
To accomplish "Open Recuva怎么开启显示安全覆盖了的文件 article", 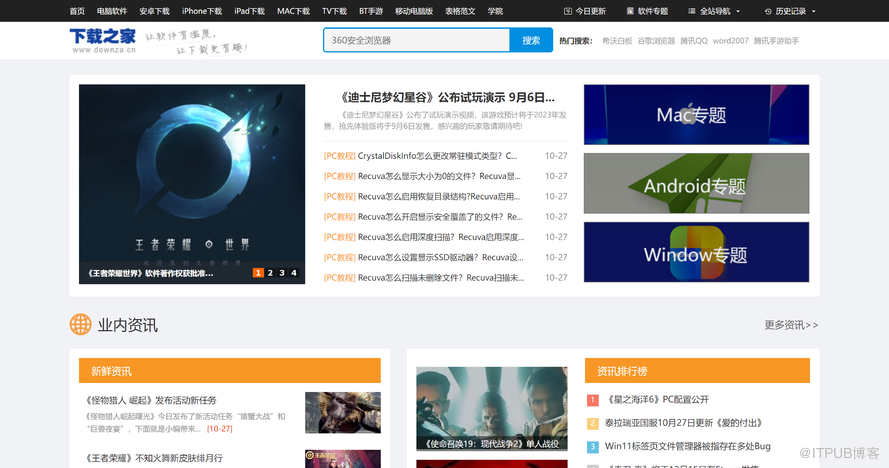I will [440, 217].
